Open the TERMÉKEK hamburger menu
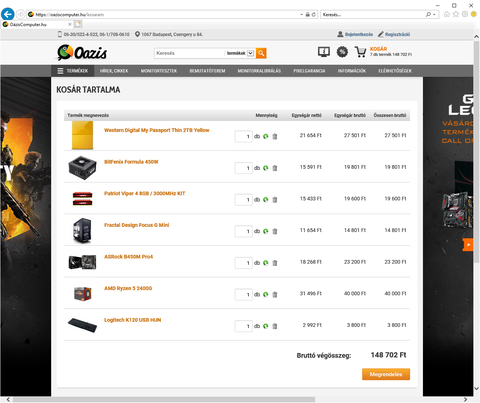Viewport: 480px width, 403px height. click(x=73, y=71)
